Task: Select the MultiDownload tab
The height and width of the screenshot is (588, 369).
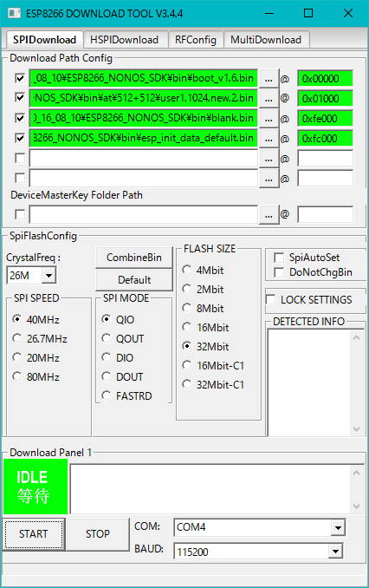Action: pyautogui.click(x=266, y=40)
